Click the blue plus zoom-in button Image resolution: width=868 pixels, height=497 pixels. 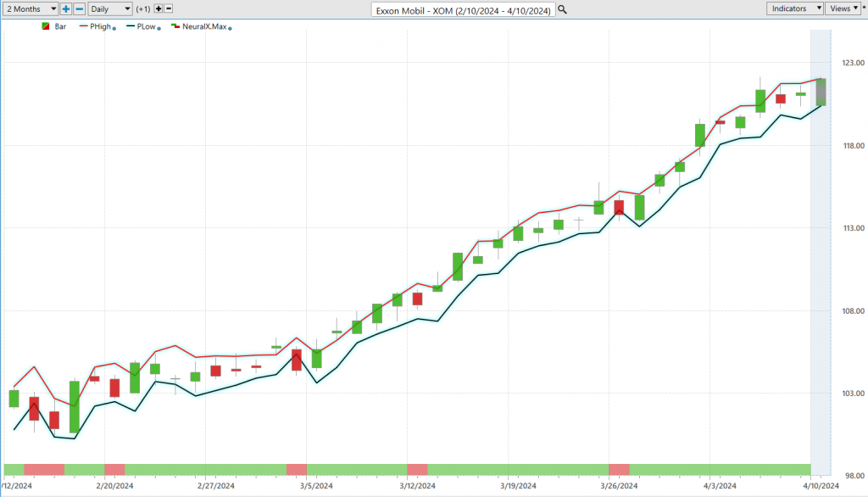tap(66, 8)
